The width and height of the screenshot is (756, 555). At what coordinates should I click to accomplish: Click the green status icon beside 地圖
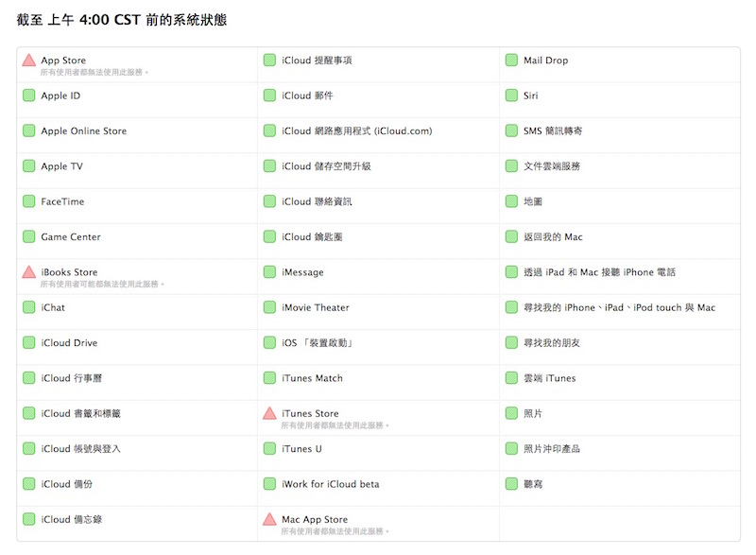pyautogui.click(x=511, y=201)
